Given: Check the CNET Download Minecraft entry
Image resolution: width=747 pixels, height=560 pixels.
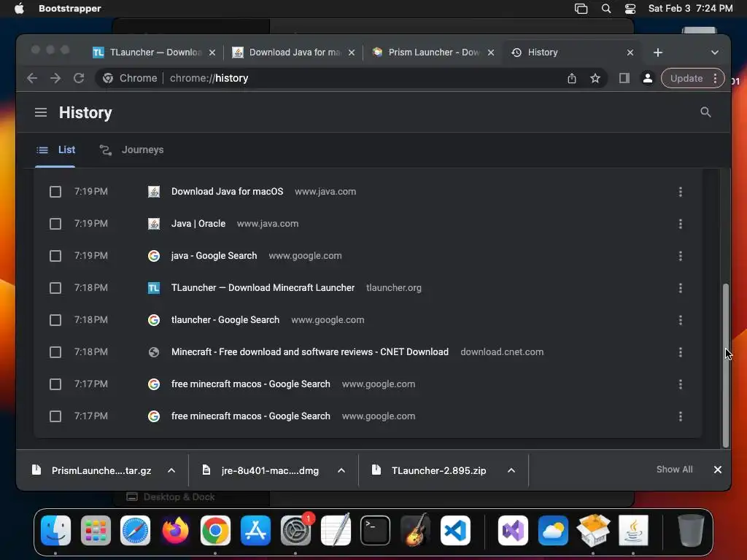Looking at the screenshot, I should [55, 352].
